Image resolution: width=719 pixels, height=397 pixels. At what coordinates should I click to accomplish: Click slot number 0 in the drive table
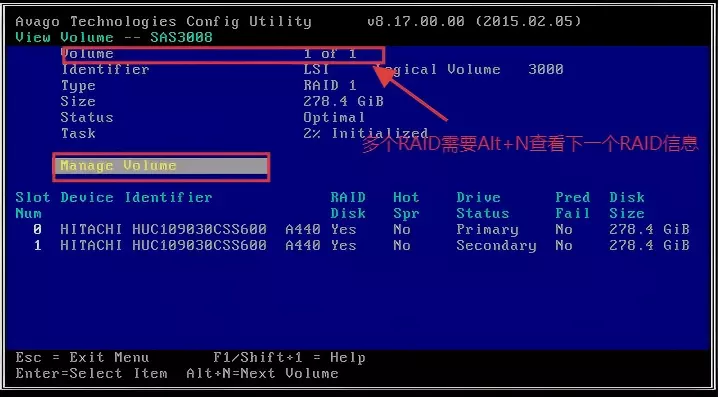37,229
